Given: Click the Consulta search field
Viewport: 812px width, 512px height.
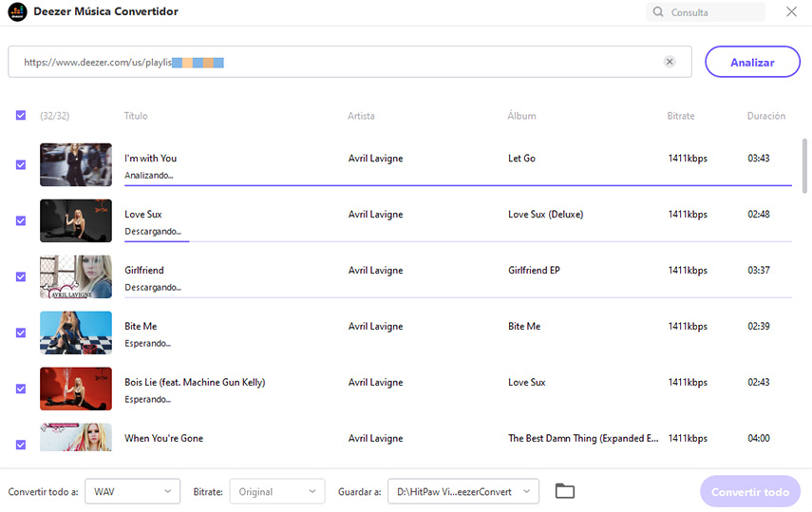Looking at the screenshot, I should (706, 12).
